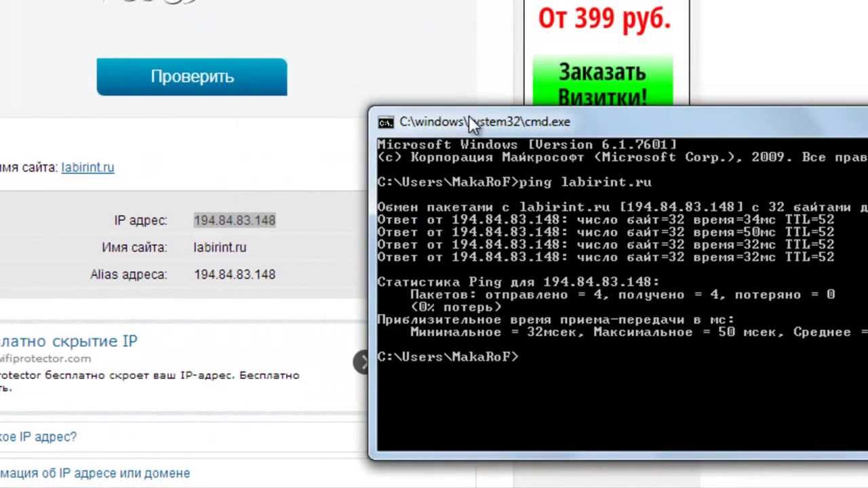Click the Alias адреса: label on webpage

tap(129, 274)
